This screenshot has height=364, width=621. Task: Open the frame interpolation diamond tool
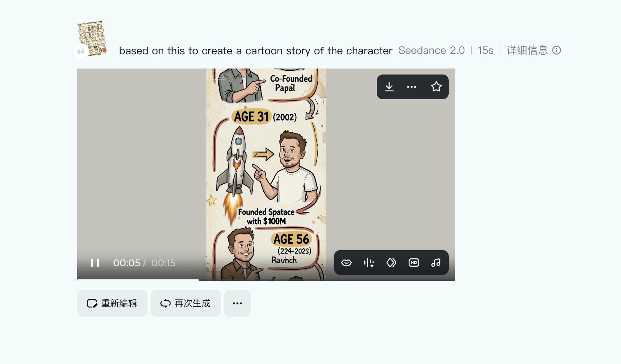pyautogui.click(x=391, y=263)
